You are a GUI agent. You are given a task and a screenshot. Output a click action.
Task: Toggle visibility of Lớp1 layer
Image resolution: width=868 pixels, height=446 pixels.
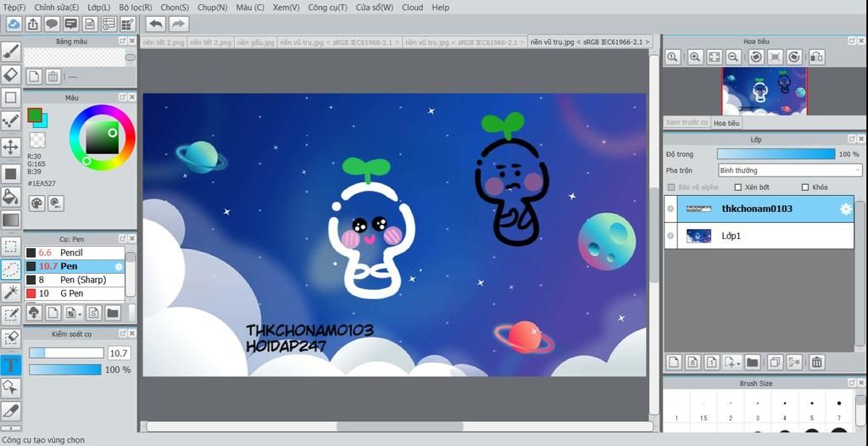[670, 236]
